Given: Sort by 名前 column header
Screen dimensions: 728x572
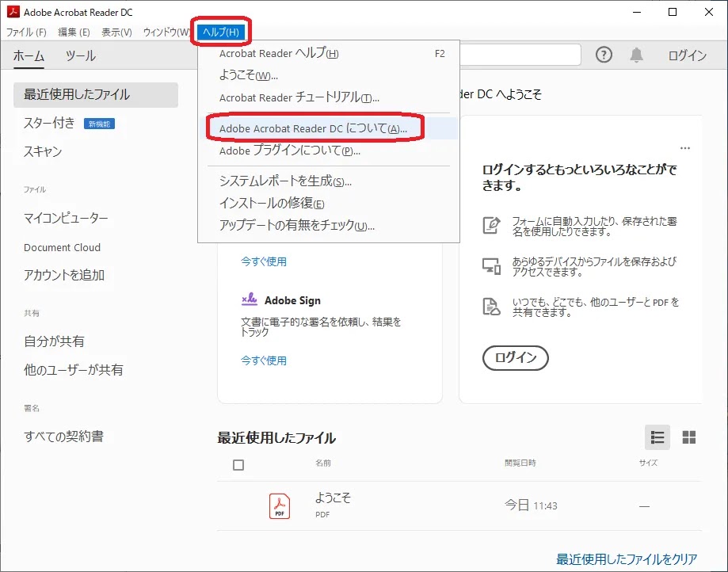Looking at the screenshot, I should click(x=323, y=463).
